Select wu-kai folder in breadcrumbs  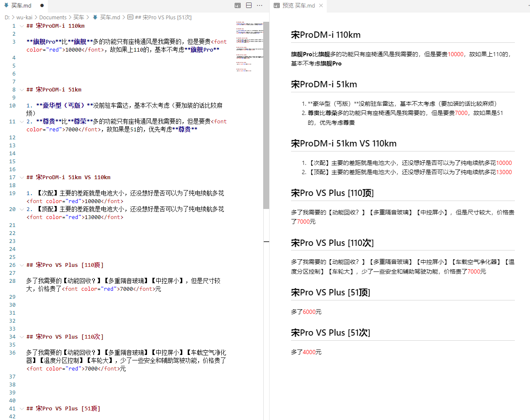coord(24,17)
